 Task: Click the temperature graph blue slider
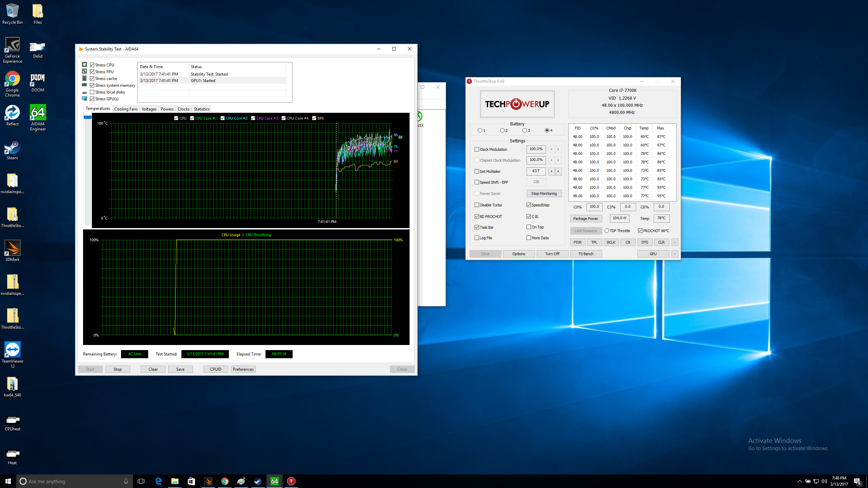pos(87,117)
